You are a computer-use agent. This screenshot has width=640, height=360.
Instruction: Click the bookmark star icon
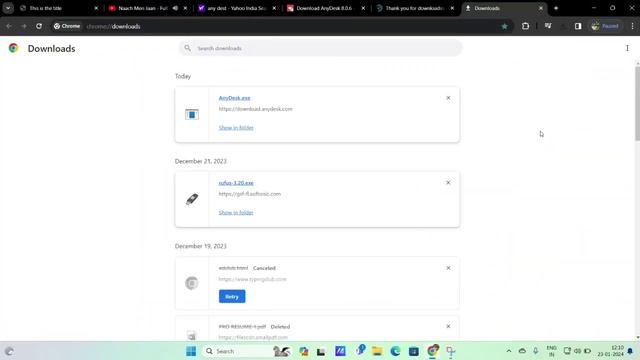click(504, 26)
